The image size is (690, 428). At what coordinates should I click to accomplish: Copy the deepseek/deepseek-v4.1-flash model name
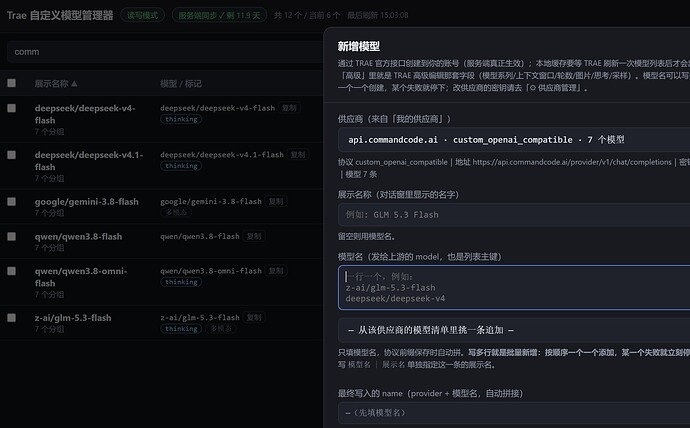tap(298, 154)
